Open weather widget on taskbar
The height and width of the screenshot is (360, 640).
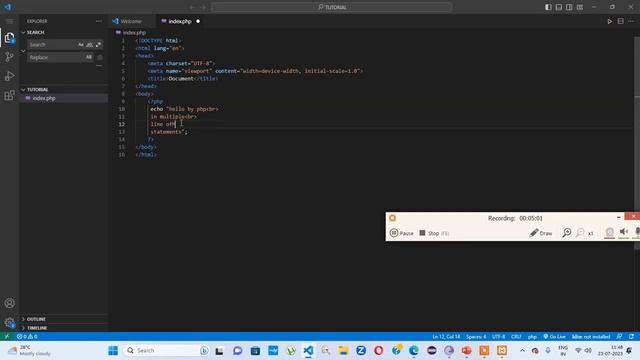[29, 350]
